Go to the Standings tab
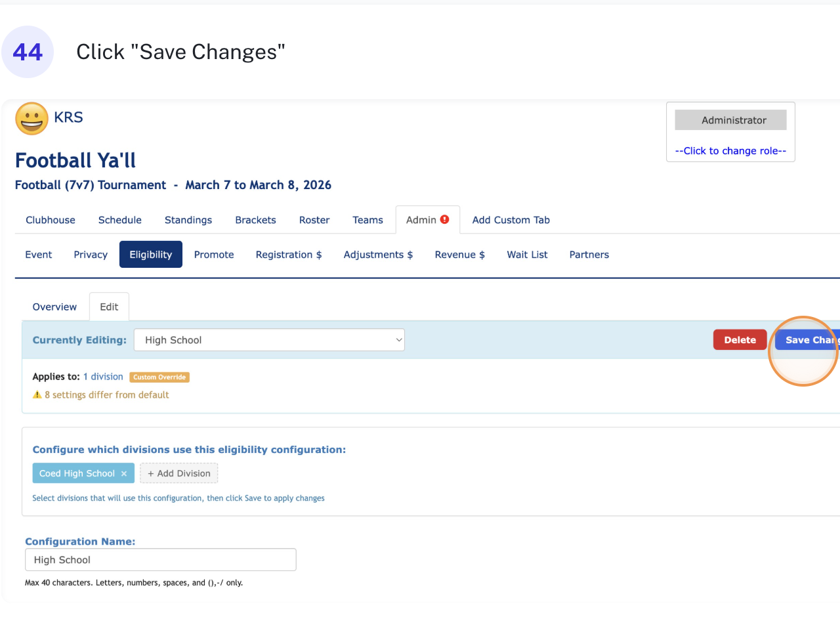Image resolution: width=840 pixels, height=617 pixels. (188, 220)
